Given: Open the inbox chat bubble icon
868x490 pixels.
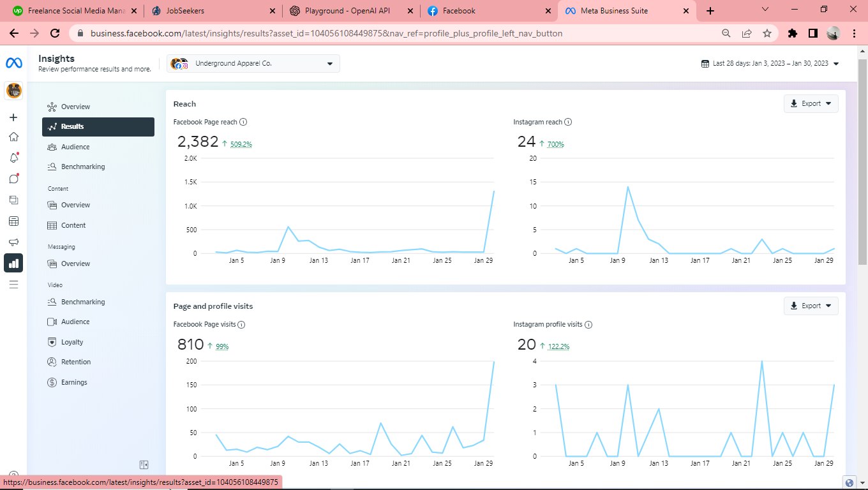Looking at the screenshot, I should (x=13, y=179).
